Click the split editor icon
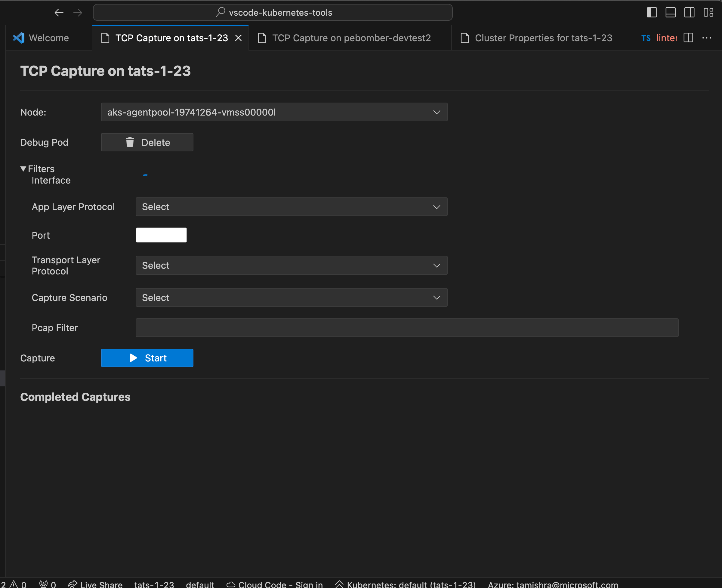Viewport: 722px width, 588px height. [688, 38]
